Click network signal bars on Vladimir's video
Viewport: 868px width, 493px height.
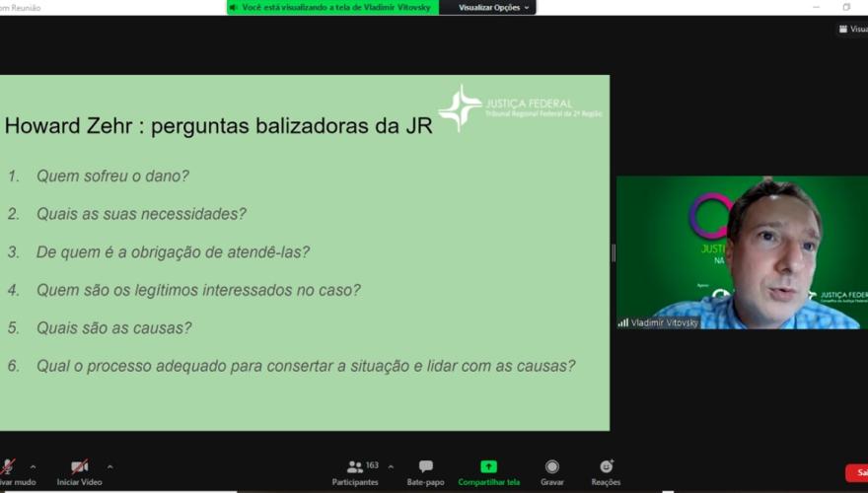point(623,322)
